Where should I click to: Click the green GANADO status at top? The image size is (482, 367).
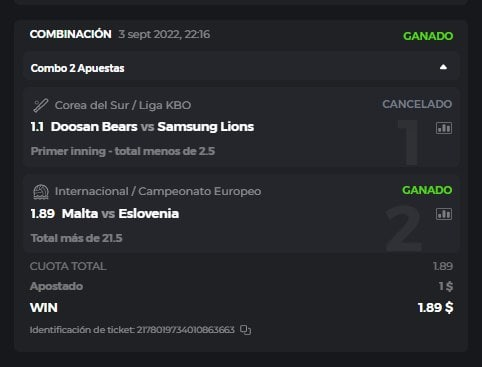click(x=428, y=36)
